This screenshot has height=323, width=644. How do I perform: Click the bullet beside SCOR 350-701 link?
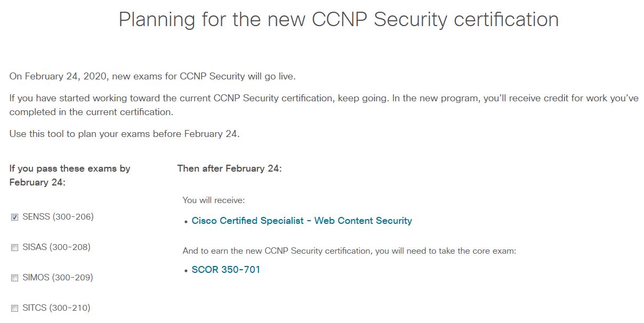[x=186, y=271]
